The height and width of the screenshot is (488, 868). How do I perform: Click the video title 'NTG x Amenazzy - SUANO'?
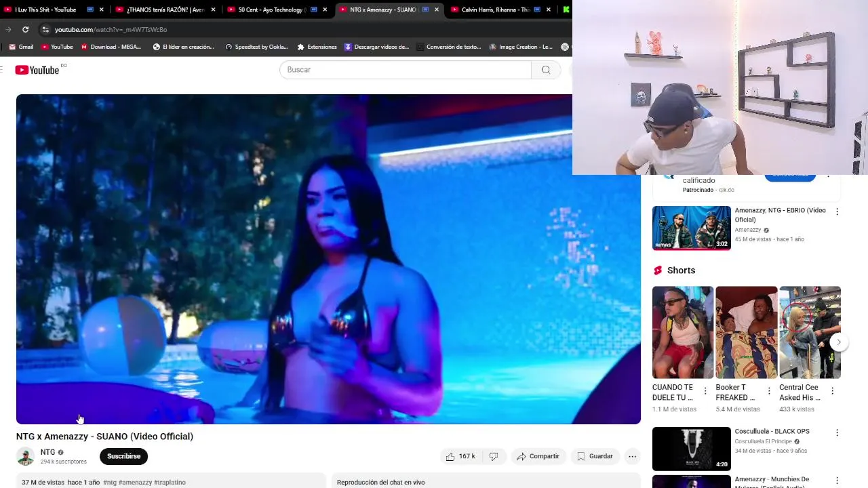(x=104, y=436)
